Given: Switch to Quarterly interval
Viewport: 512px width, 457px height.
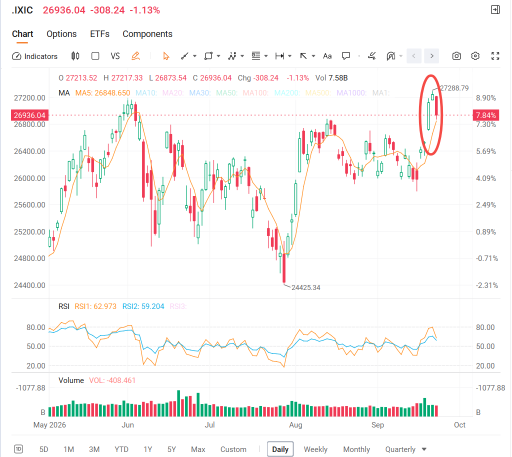Looking at the screenshot, I should 400,449.
